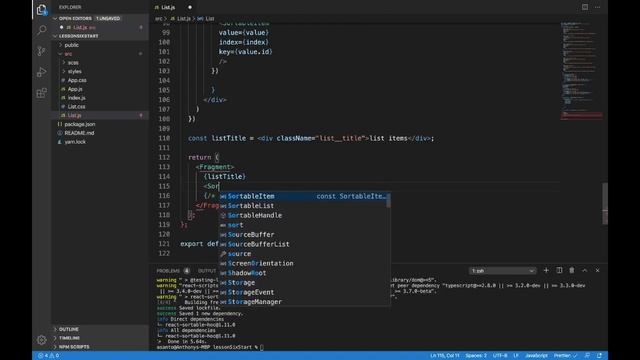Change line ending via LF item
Screen dimensions: 640x360
516,356
